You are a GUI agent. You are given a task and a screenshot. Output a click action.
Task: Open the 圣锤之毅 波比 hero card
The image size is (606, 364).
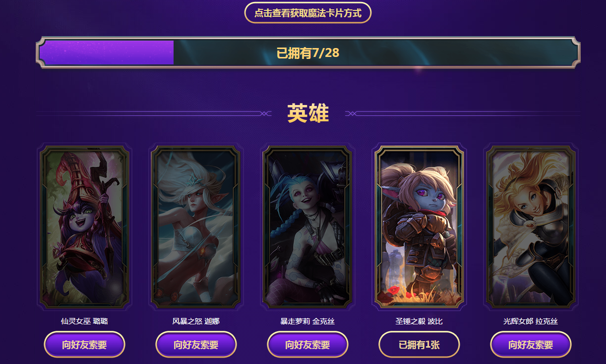(x=419, y=227)
